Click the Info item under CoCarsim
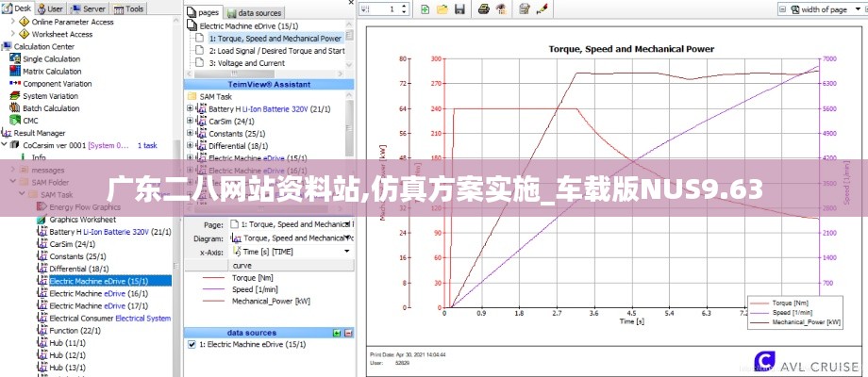868x377 pixels. (38, 157)
